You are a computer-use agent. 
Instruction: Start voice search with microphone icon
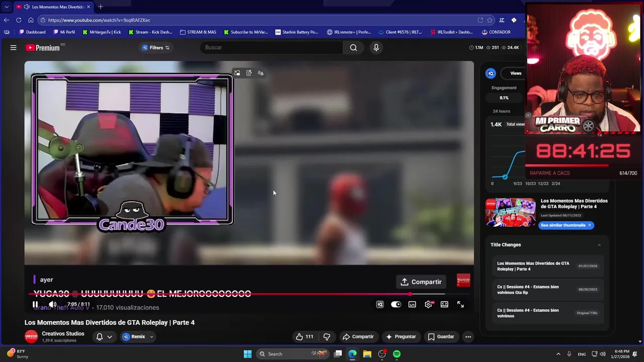pyautogui.click(x=376, y=48)
